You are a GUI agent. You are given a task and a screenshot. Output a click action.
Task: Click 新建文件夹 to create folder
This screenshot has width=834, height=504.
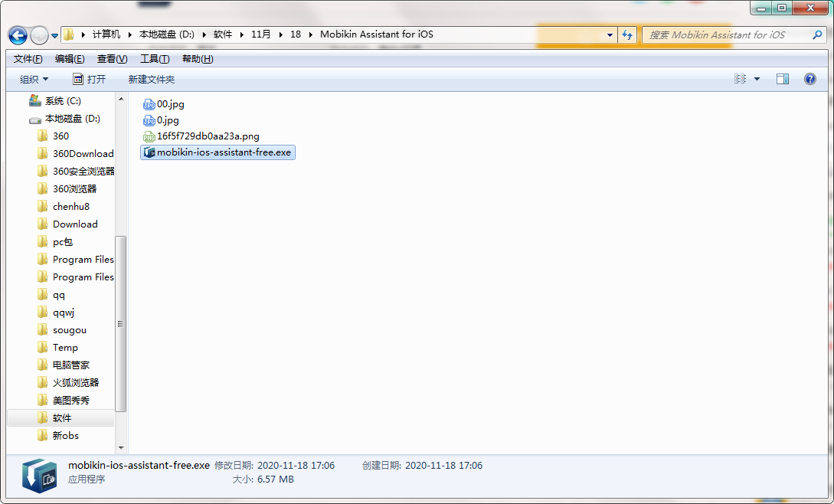151,80
